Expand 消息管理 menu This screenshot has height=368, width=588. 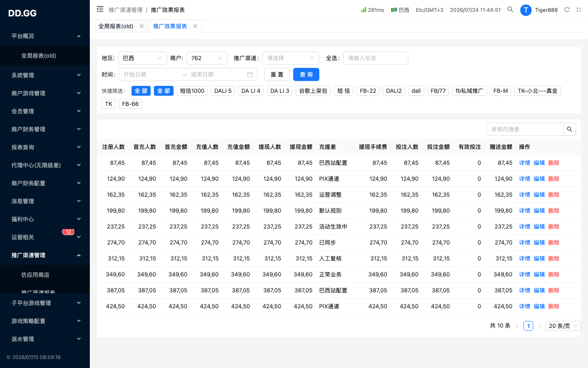(x=45, y=201)
